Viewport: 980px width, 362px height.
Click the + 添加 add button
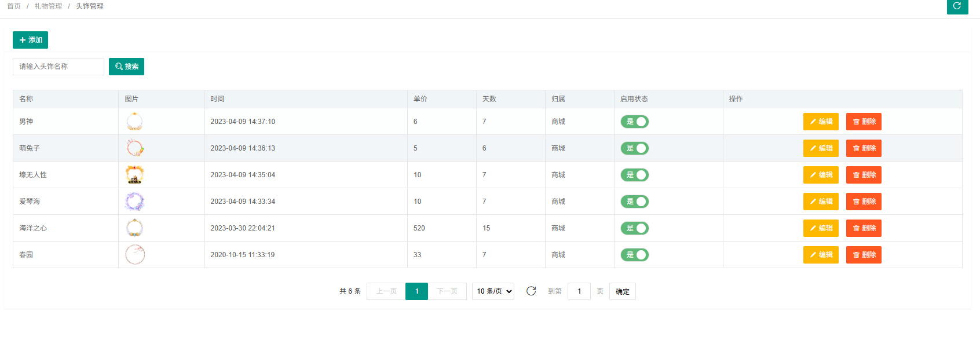click(30, 40)
